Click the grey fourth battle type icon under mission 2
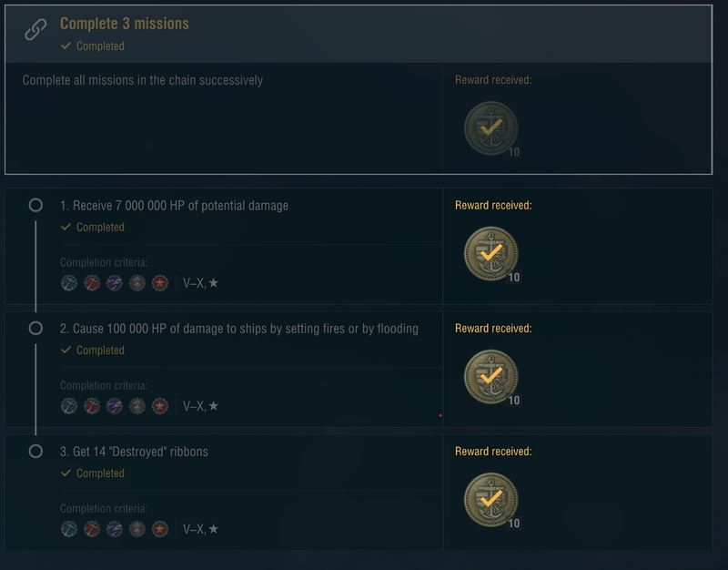This screenshot has height=570, width=728. pos(137,406)
